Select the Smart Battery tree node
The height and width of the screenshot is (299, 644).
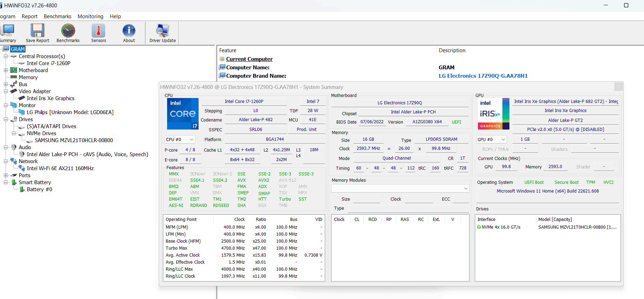click(35, 182)
